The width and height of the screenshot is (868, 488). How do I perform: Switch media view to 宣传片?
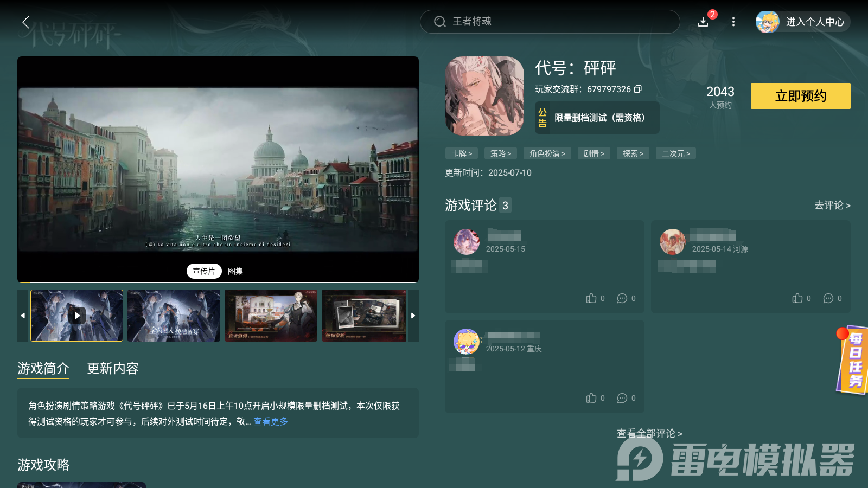(x=204, y=271)
